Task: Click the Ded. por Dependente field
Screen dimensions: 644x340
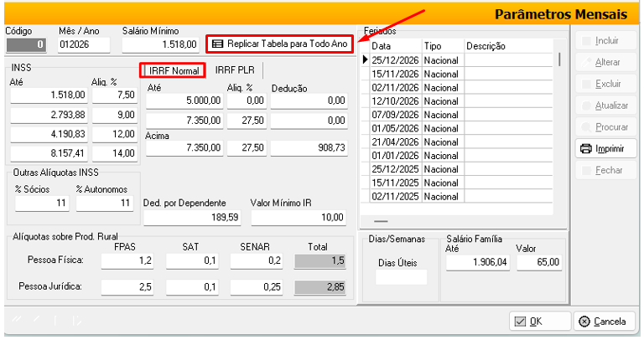Action: pos(192,218)
